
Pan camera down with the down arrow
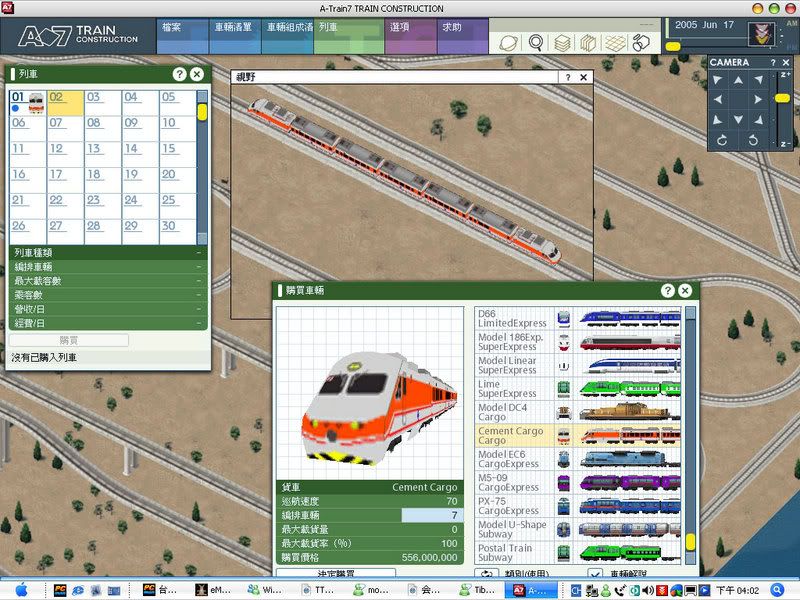[738, 119]
